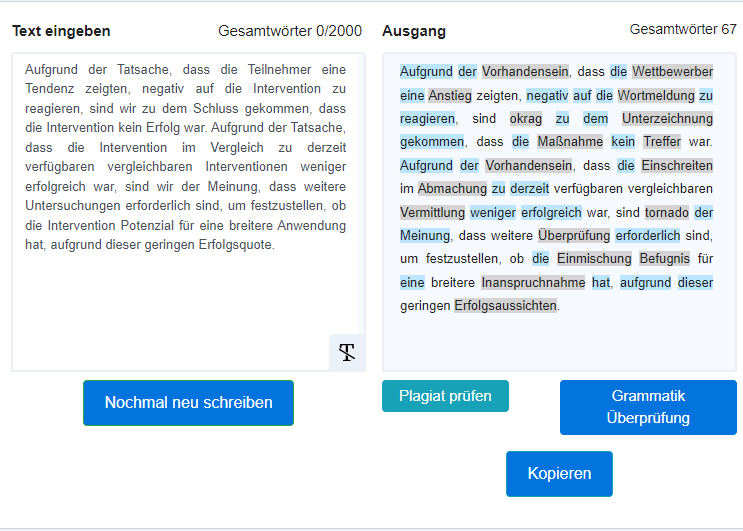Click the highlighted word Überprüfung in output text
The width and height of the screenshot is (743, 531).
[574, 236]
